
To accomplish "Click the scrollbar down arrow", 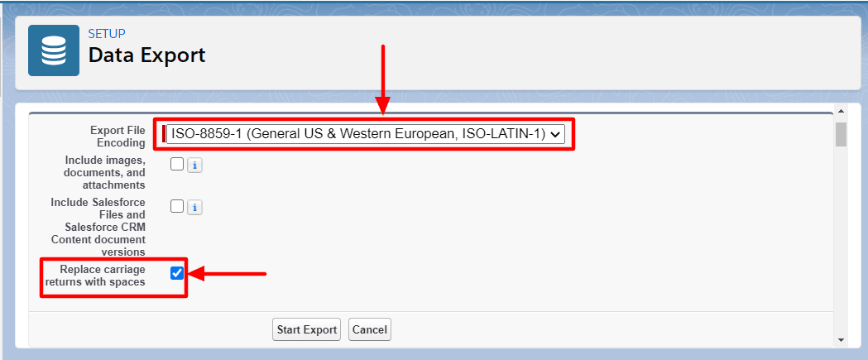I will click(841, 339).
